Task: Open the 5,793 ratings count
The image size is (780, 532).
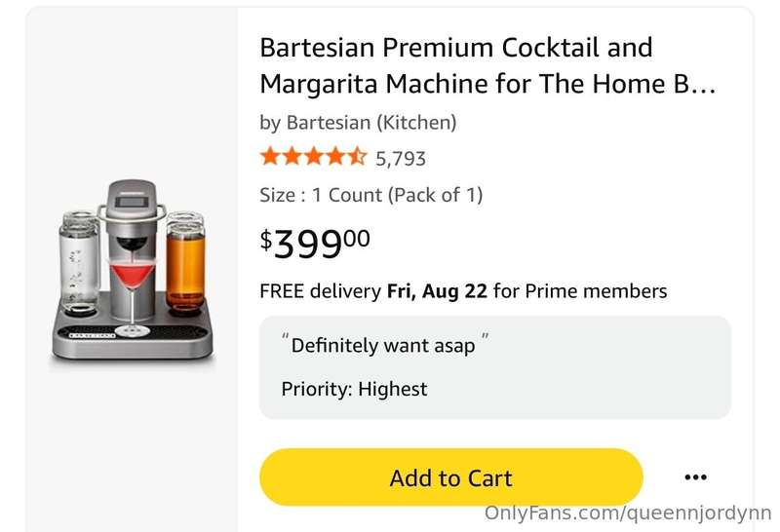Action: click(401, 159)
